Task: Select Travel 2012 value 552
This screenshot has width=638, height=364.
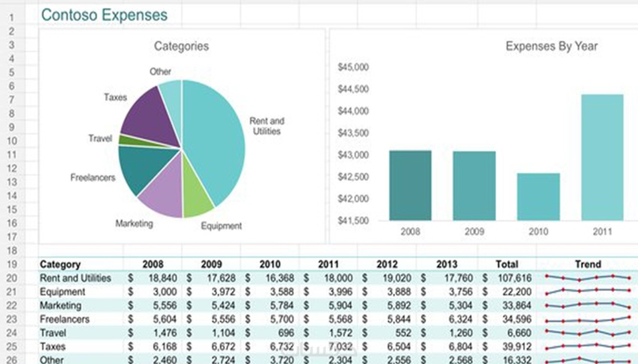Action: click(387, 333)
